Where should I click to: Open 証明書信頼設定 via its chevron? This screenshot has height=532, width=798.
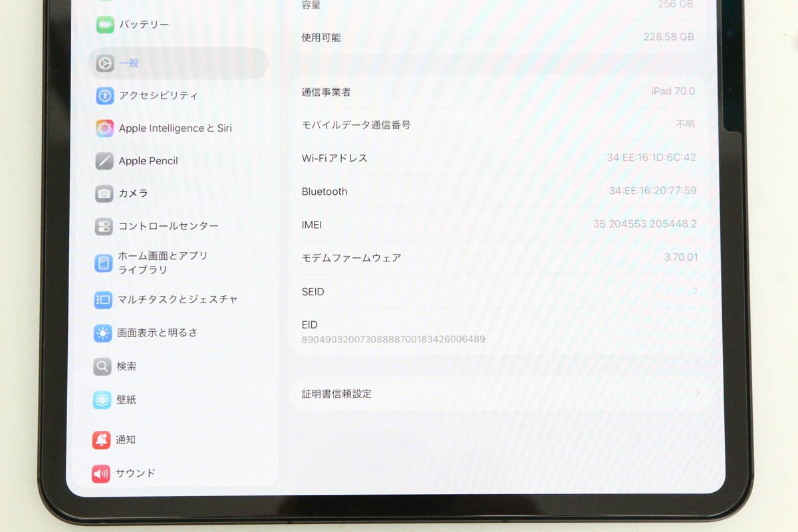coord(698,393)
